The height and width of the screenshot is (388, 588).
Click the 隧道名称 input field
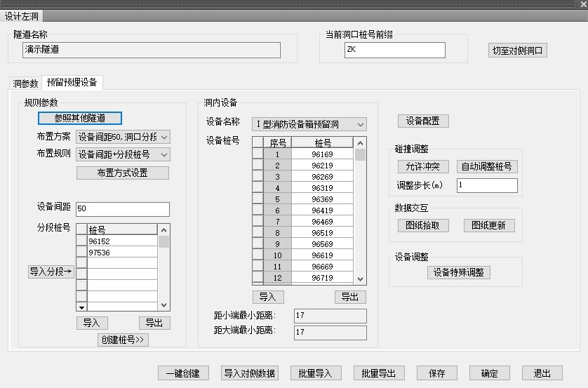click(x=152, y=50)
